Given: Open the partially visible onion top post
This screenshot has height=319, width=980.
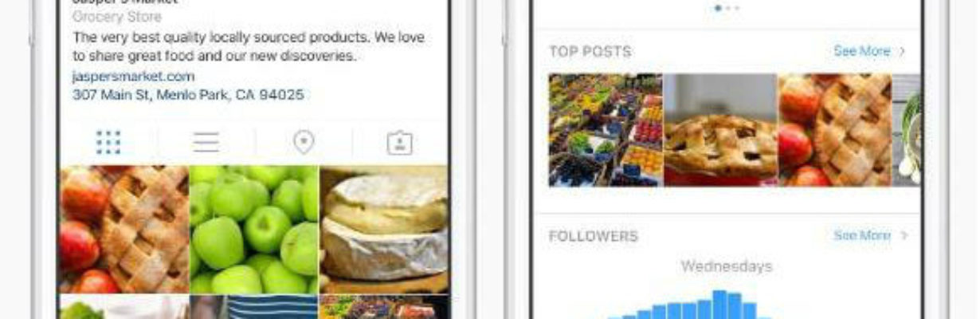Looking at the screenshot, I should [x=907, y=130].
